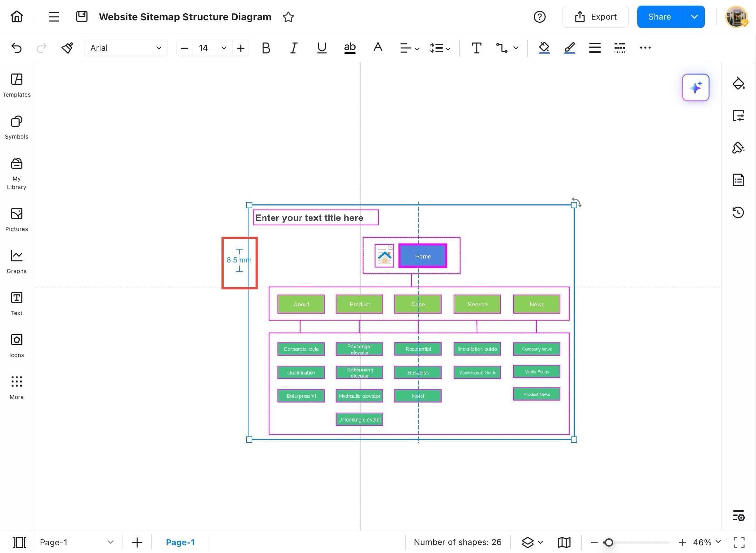This screenshot has width=756, height=553.
Task: Open the 46% zoom level dropdown
Action: coord(707,542)
